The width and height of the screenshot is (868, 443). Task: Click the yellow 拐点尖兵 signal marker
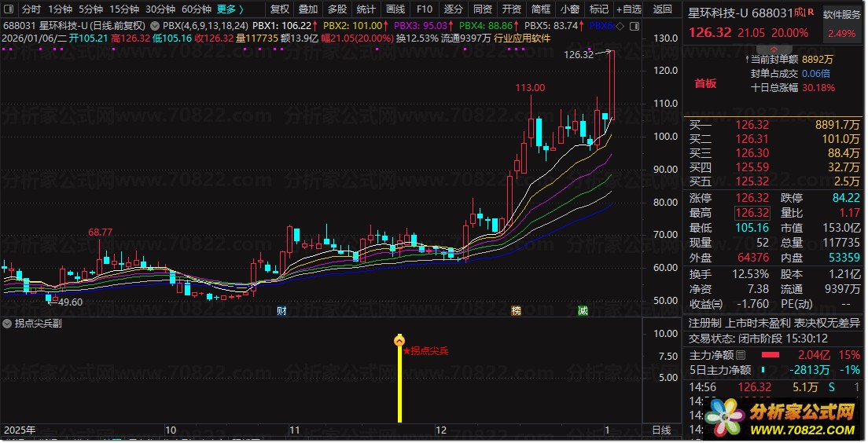399,341
